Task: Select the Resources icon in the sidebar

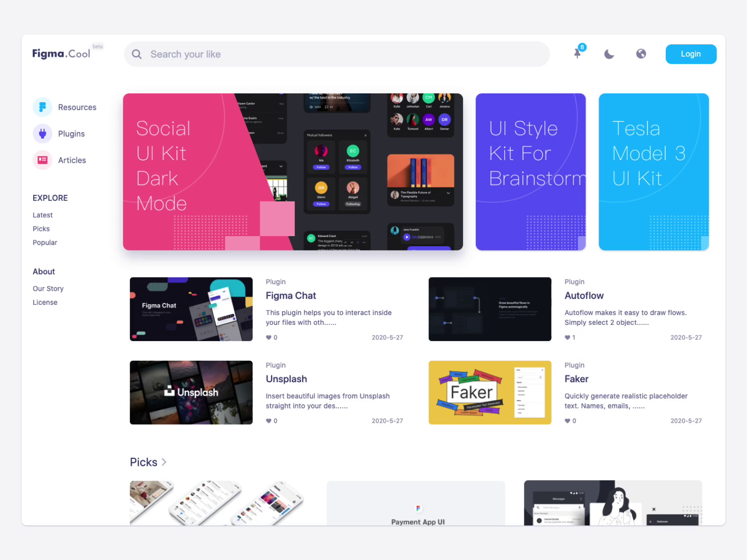Action: pos(42,107)
